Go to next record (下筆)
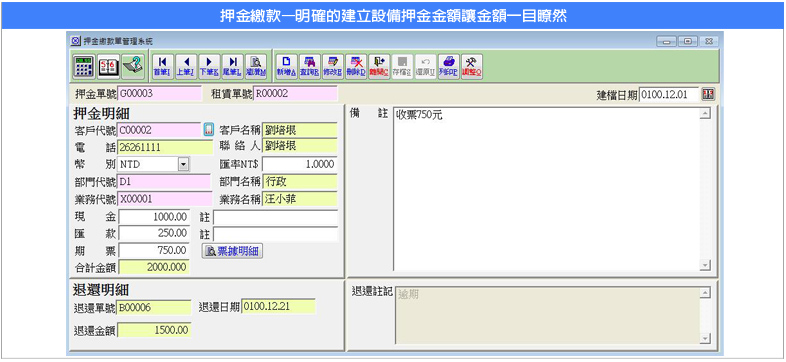Screen dimensions: 786x362 tap(209, 66)
